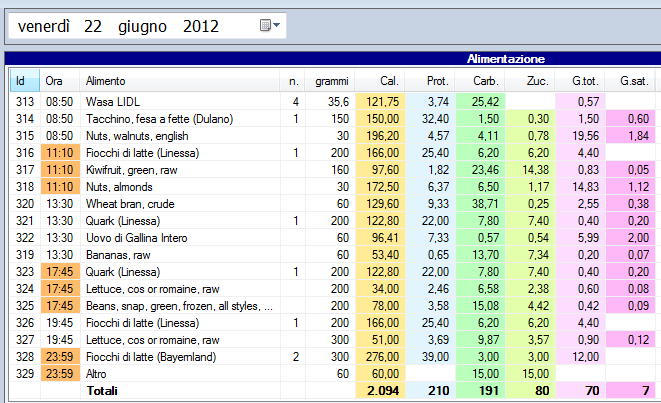Click the Carb. column header
Screen dimensions: 661x403
[481, 81]
